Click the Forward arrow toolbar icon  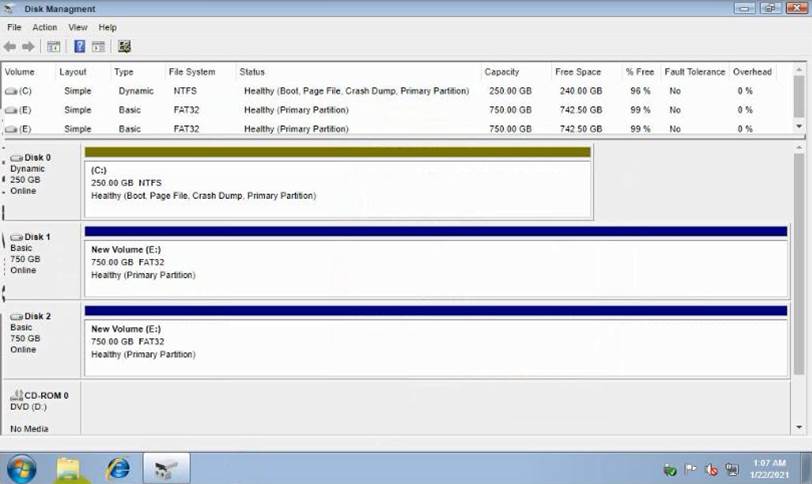tap(28, 46)
